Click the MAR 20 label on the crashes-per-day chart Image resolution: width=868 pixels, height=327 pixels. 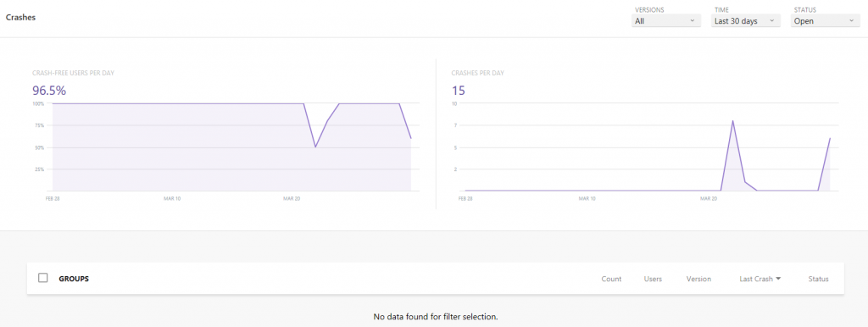click(709, 197)
